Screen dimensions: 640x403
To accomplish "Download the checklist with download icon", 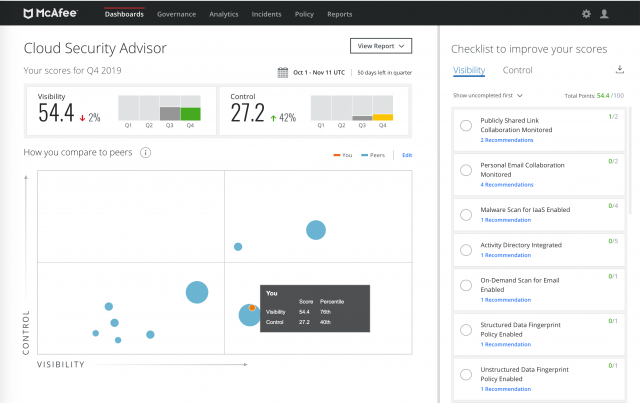I will click(x=620, y=69).
